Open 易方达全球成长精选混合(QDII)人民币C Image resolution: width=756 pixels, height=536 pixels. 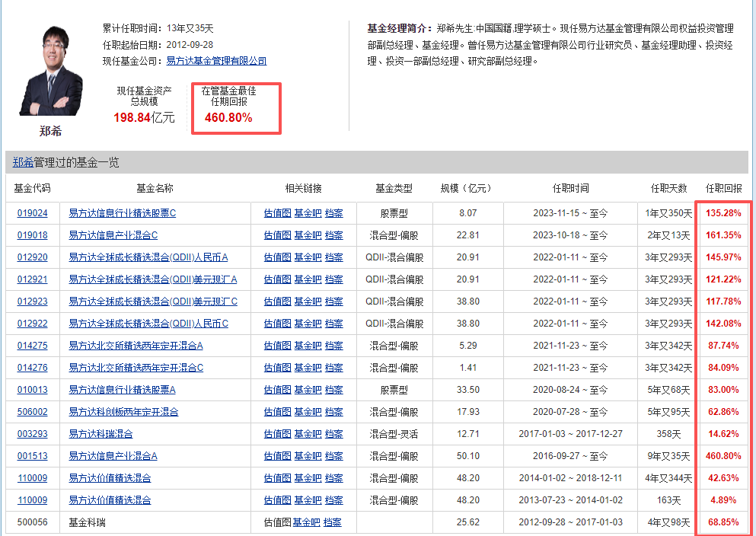(148, 324)
